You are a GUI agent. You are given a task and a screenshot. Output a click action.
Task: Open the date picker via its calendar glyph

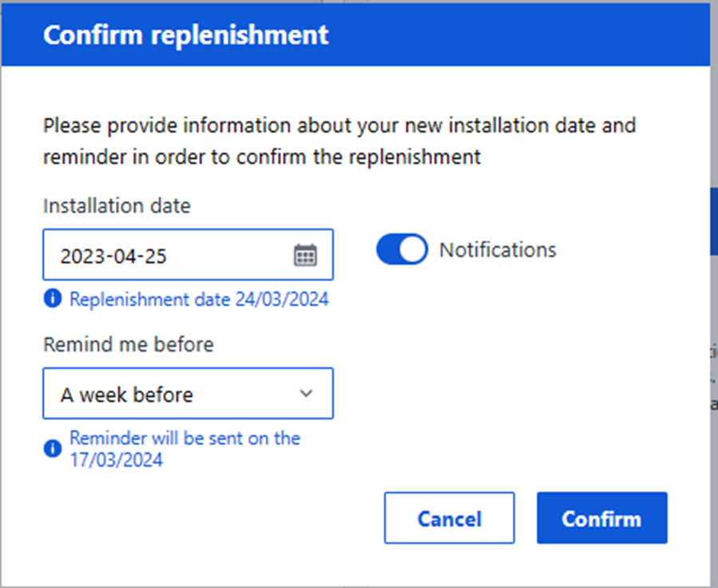click(307, 254)
